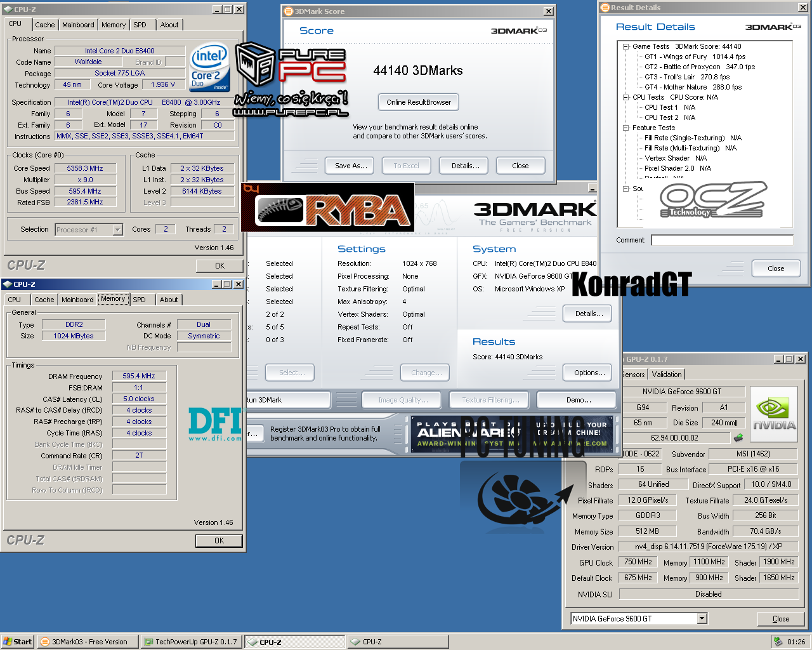812x650 pixels.
Task: Click the DRAM Frequency value 595.4 MHz
Action: tap(139, 376)
